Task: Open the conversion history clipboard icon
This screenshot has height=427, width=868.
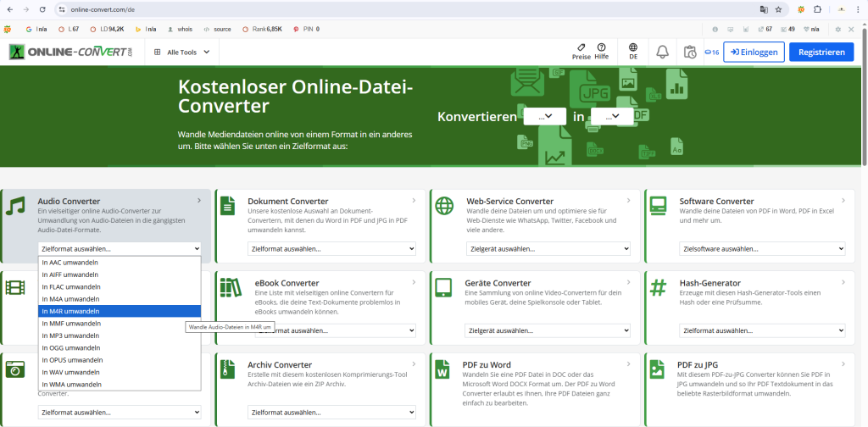Action: pos(690,52)
